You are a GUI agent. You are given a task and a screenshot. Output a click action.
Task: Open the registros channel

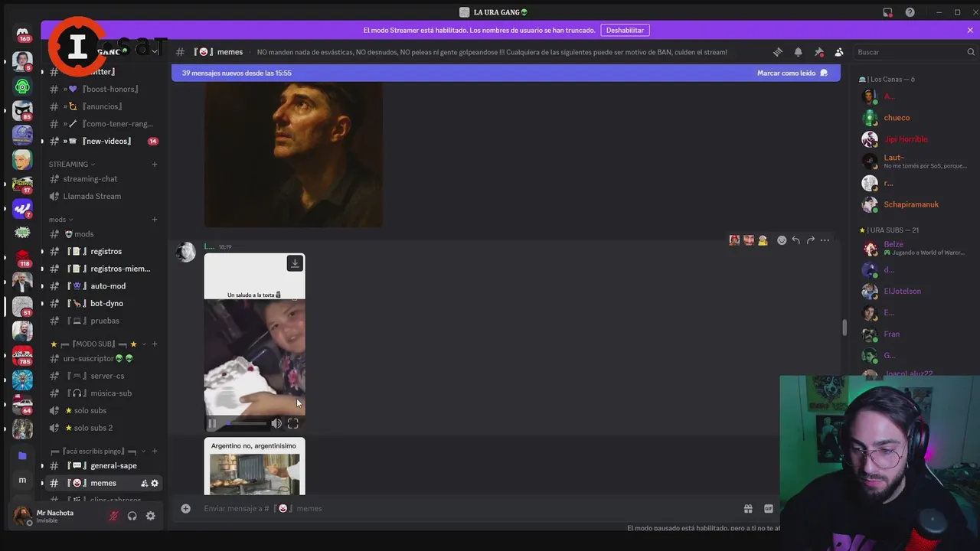click(x=104, y=251)
